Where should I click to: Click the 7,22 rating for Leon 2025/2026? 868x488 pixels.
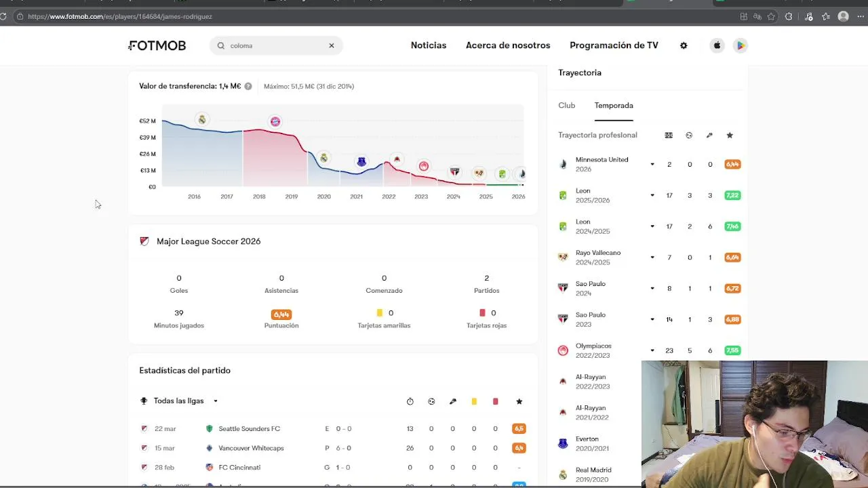point(732,195)
